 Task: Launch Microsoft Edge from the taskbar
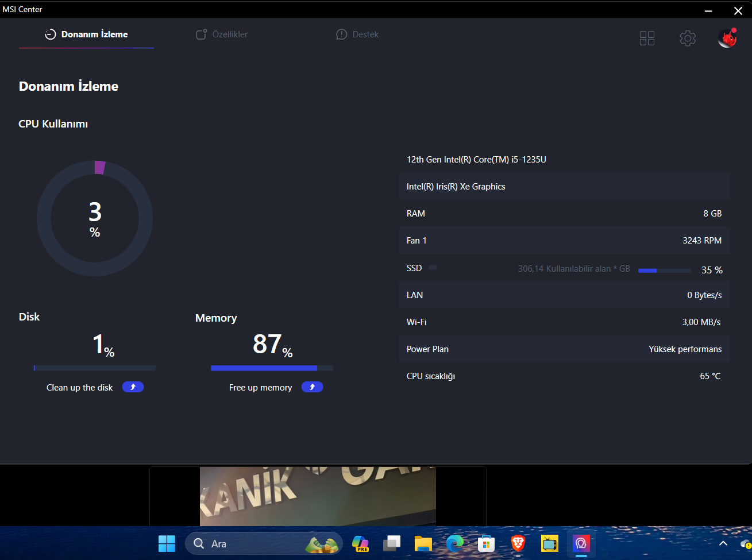pyautogui.click(x=455, y=543)
